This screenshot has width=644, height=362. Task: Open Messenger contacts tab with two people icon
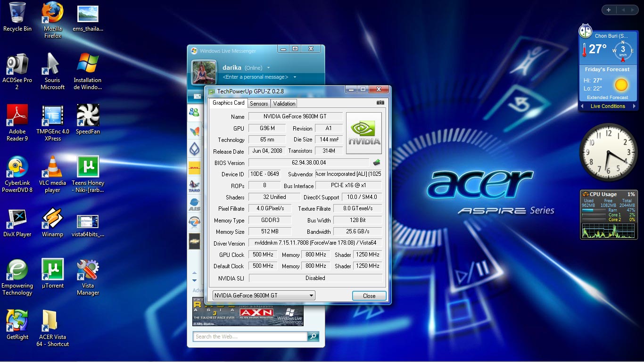point(194,112)
